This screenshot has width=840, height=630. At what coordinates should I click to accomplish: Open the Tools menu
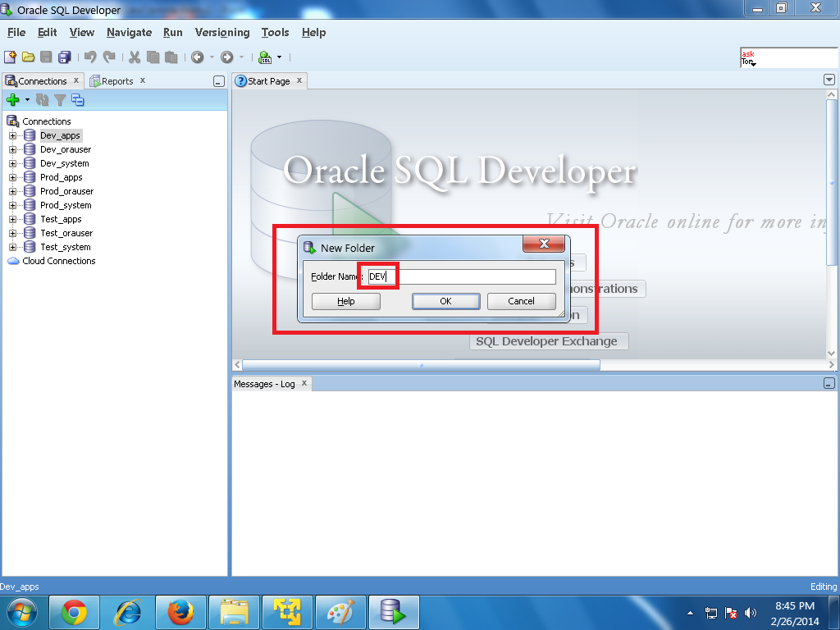[276, 32]
